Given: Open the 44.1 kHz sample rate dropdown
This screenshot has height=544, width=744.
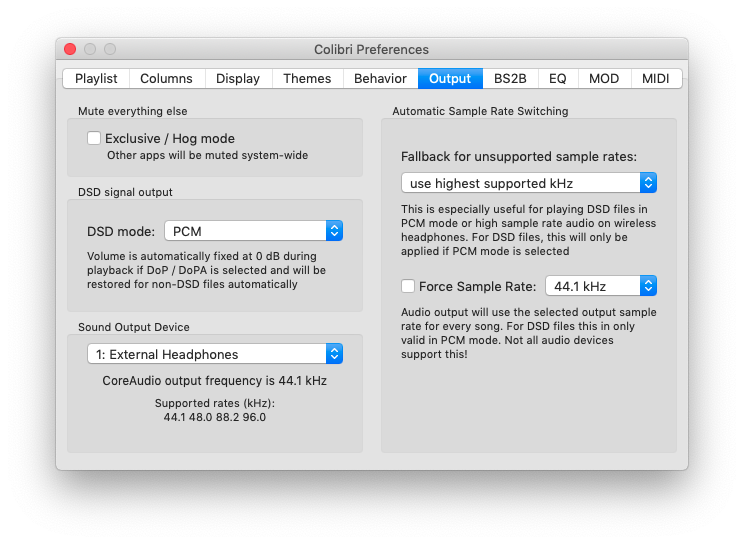Looking at the screenshot, I should 601,286.
